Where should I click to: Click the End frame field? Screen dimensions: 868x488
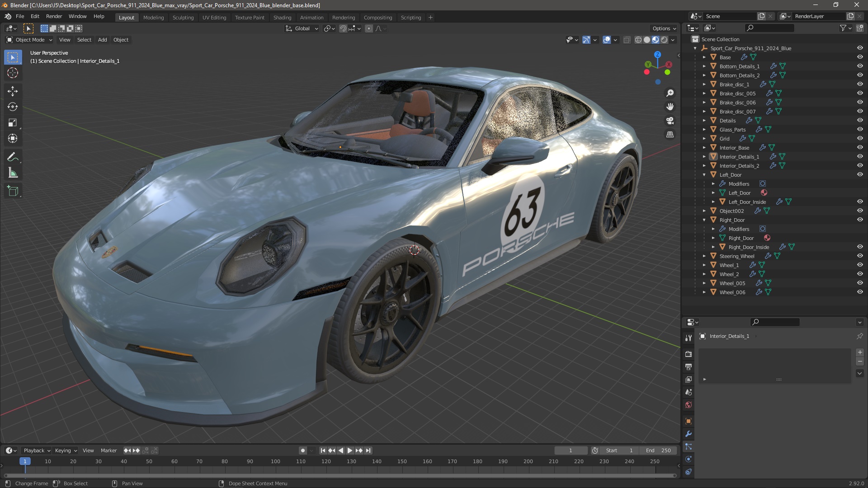coord(659,450)
